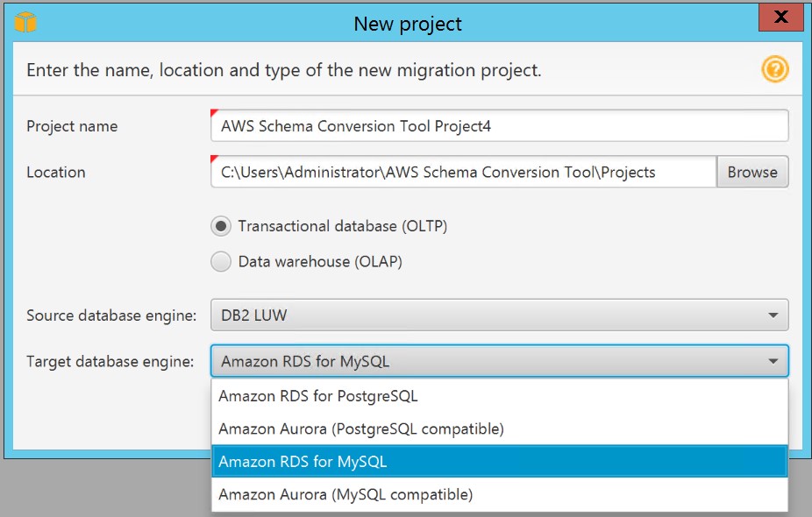Select Transactional database (OLTP) radio button
This screenshot has height=517, width=812.
click(x=221, y=227)
